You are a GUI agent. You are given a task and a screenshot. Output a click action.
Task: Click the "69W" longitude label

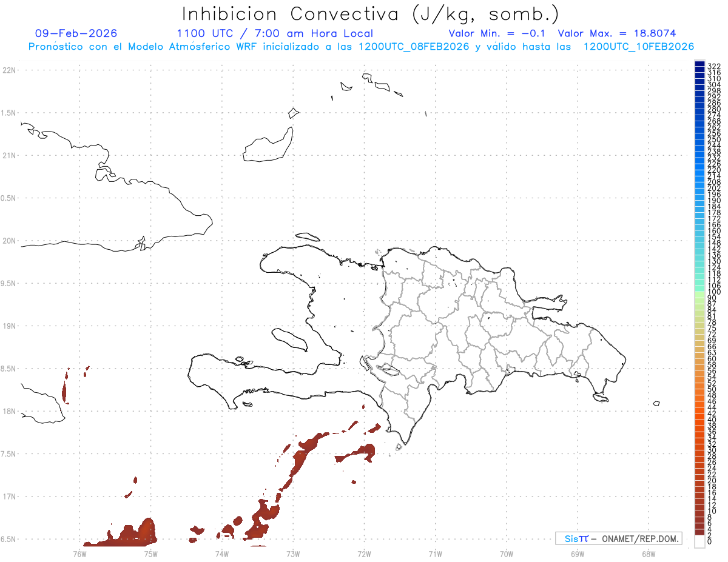[578, 553]
